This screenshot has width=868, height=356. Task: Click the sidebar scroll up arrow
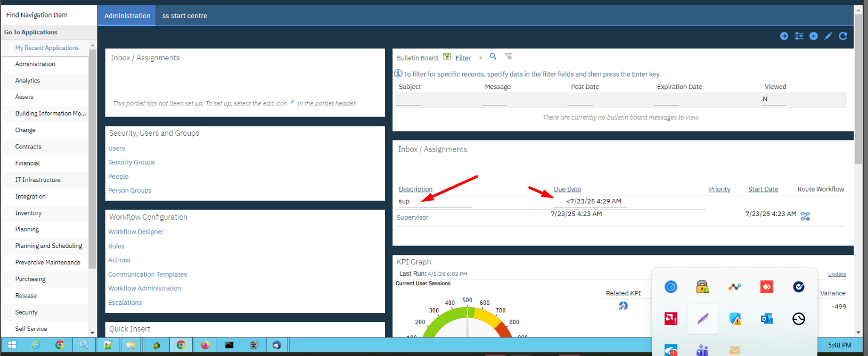click(x=93, y=46)
